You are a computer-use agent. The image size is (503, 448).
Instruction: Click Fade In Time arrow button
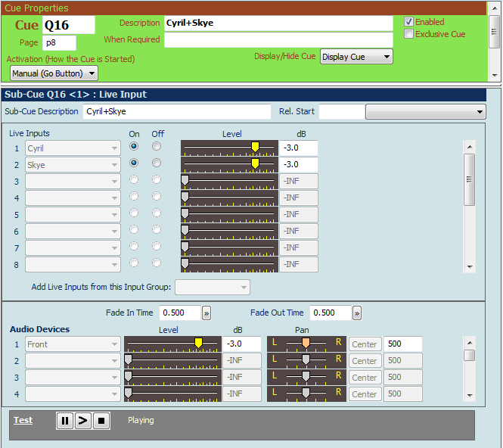pos(206,313)
